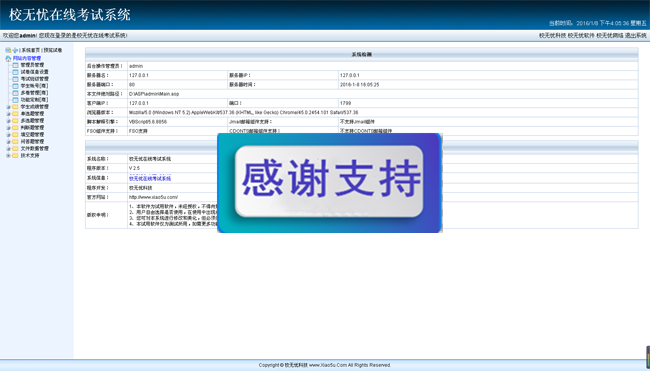Image resolution: width=650 pixels, height=371 pixels.
Task: Open 校无忧网络 link in top bar
Action: (x=610, y=36)
